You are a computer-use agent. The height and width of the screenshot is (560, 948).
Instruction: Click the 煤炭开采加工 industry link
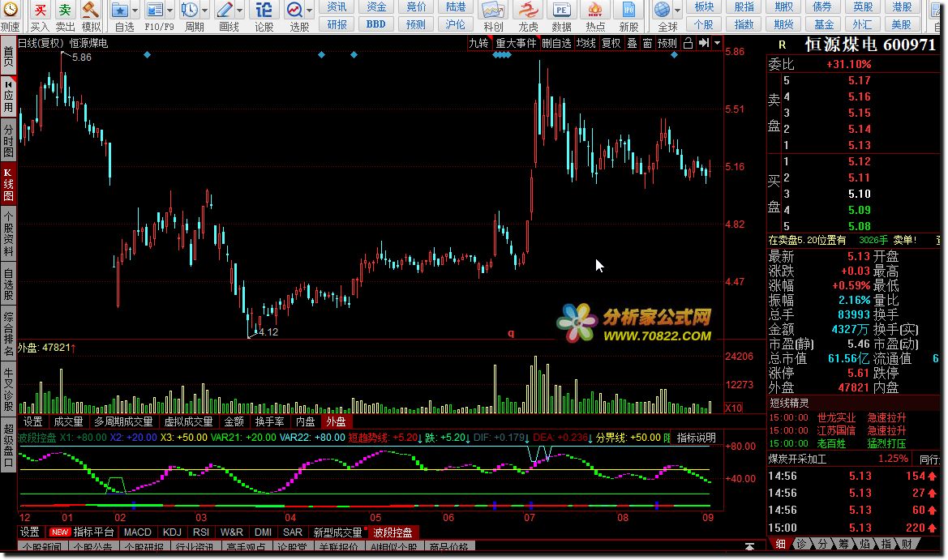click(797, 460)
